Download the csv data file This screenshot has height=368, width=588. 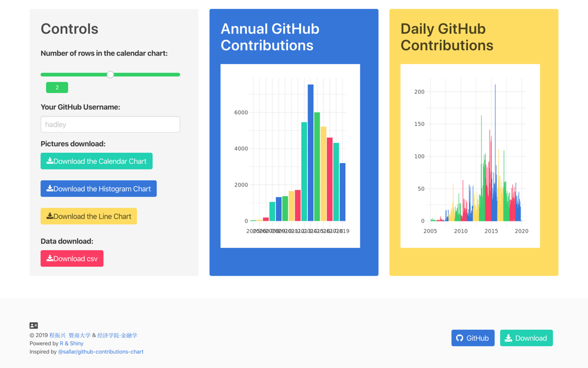click(72, 258)
